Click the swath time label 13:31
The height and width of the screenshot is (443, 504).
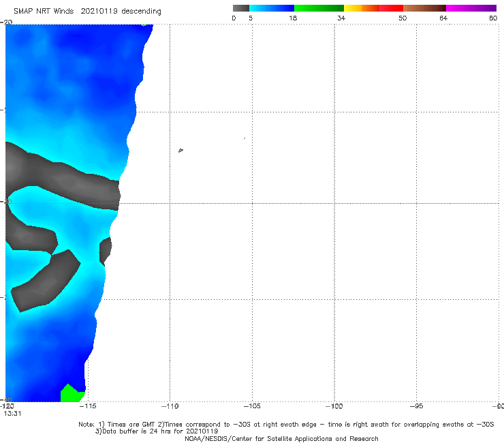[x=12, y=414]
